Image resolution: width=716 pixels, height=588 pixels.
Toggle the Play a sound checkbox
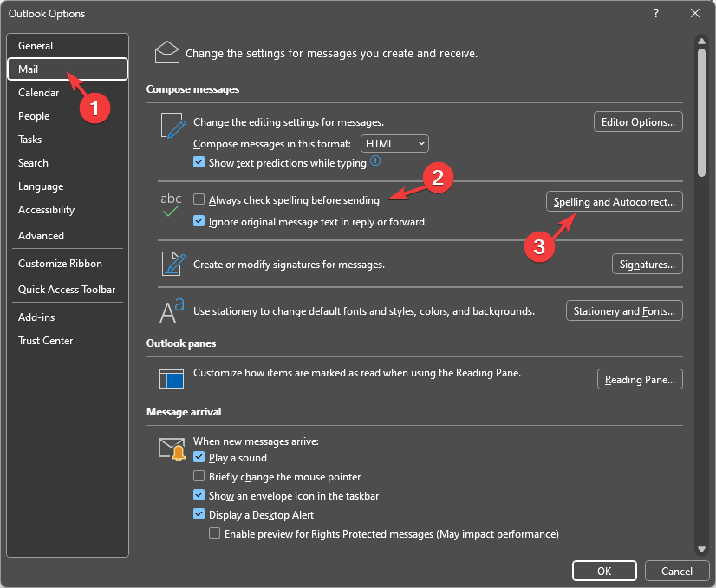click(x=199, y=458)
